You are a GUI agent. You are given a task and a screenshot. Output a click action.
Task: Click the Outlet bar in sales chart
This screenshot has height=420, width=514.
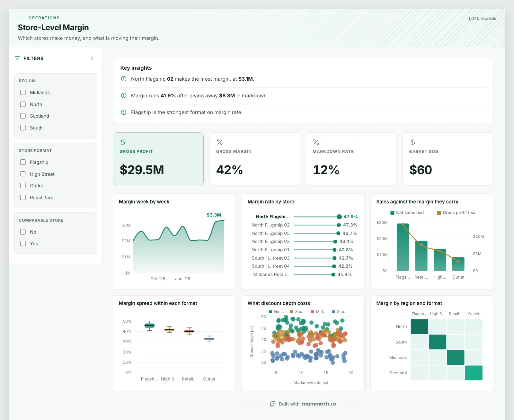(458, 264)
